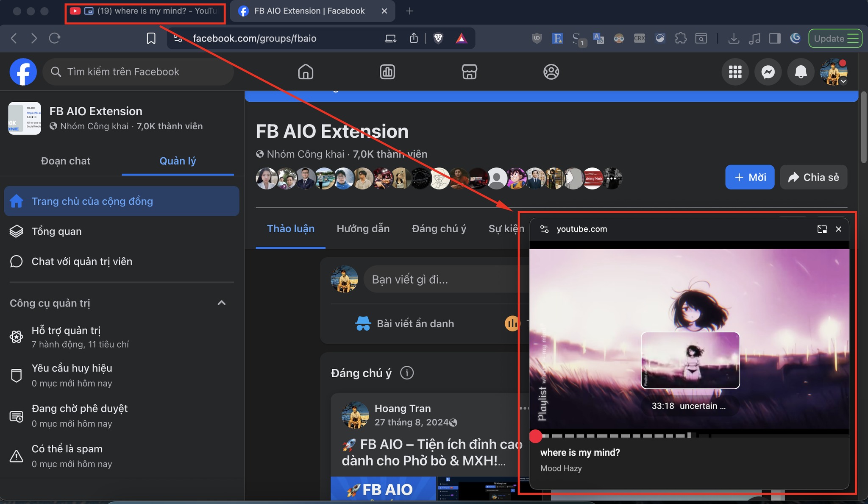Click the page vertical scrollbar
Image resolution: width=868 pixels, height=504 pixels.
point(864,127)
